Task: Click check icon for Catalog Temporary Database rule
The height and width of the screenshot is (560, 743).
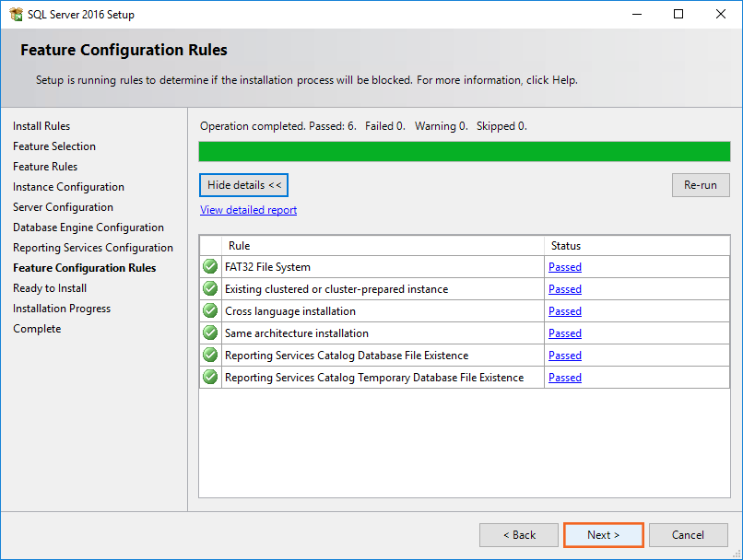Action: 210,378
